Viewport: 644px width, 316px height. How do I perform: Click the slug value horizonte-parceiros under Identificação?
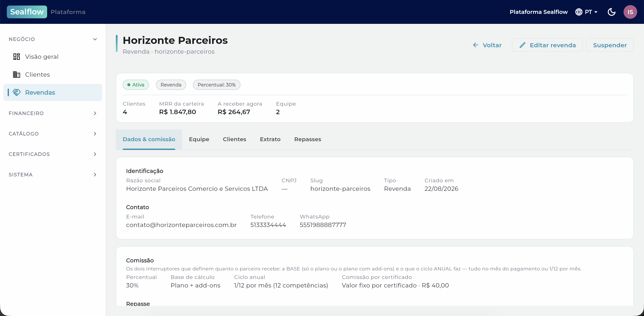point(340,188)
